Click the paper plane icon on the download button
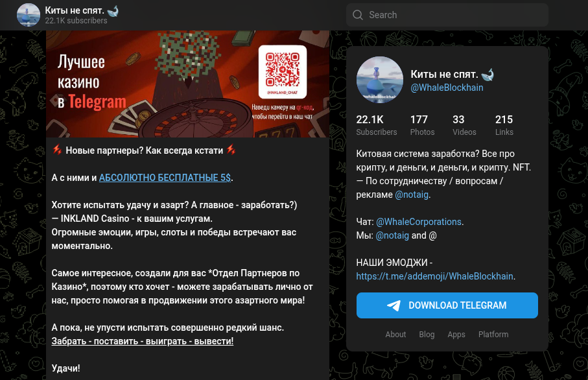The image size is (588, 380). 394,305
